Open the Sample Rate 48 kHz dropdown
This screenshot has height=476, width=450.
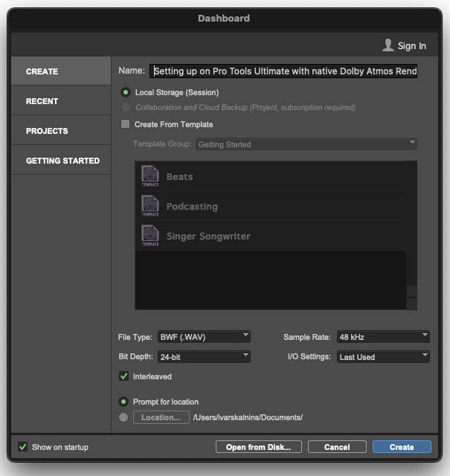pos(383,337)
